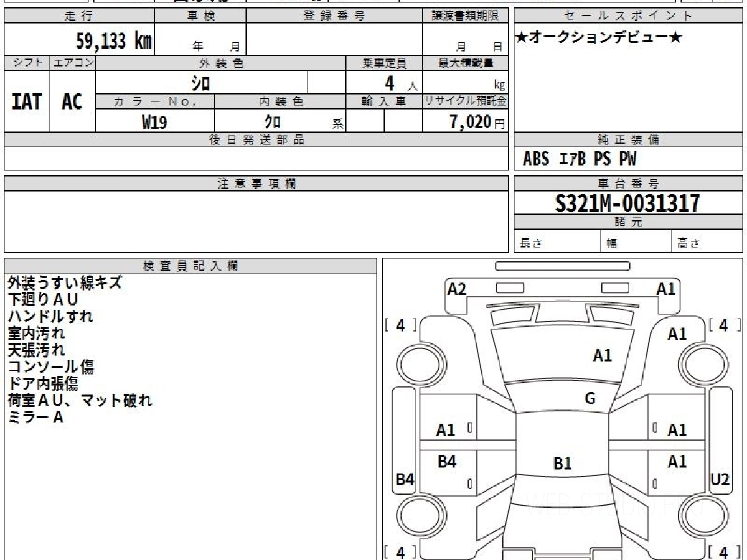Click the 輸入車 header
This screenshot has width=747, height=560.
[384, 101]
